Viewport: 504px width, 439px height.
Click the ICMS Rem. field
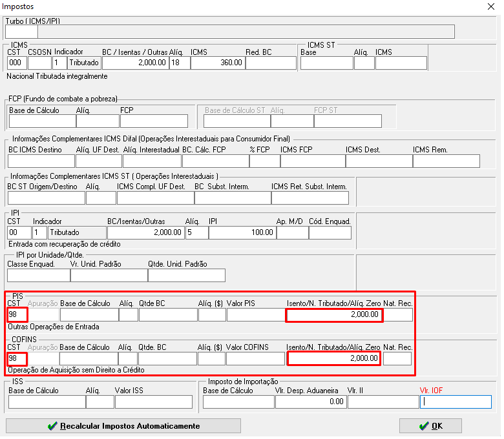pos(446,161)
